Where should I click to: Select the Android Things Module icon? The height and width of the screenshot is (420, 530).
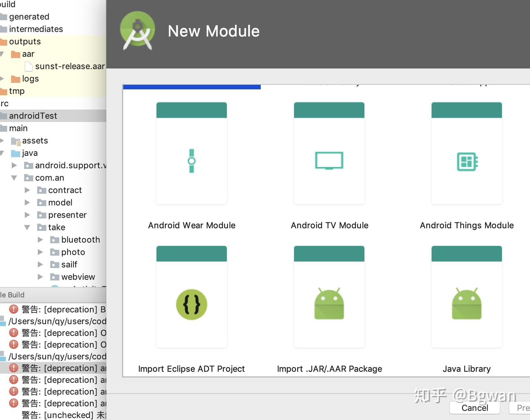(466, 160)
